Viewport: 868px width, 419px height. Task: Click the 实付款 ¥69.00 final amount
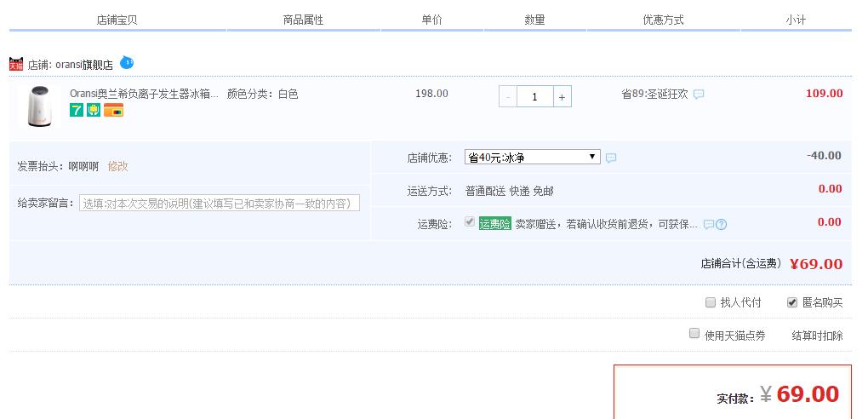click(800, 394)
